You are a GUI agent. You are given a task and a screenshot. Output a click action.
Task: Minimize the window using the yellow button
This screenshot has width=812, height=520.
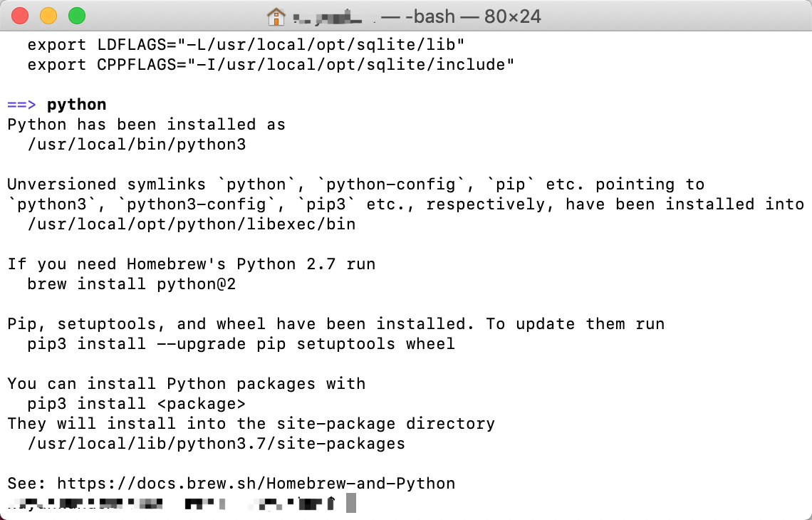coord(48,16)
